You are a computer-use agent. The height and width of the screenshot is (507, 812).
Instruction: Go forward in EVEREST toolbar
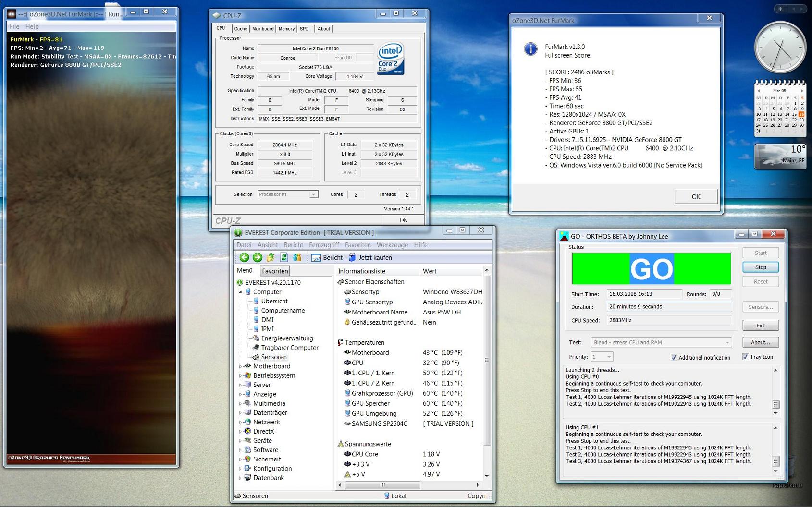(x=258, y=257)
